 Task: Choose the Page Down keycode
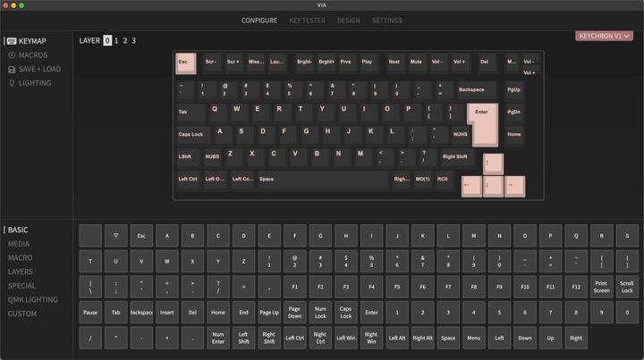pyautogui.click(x=295, y=313)
